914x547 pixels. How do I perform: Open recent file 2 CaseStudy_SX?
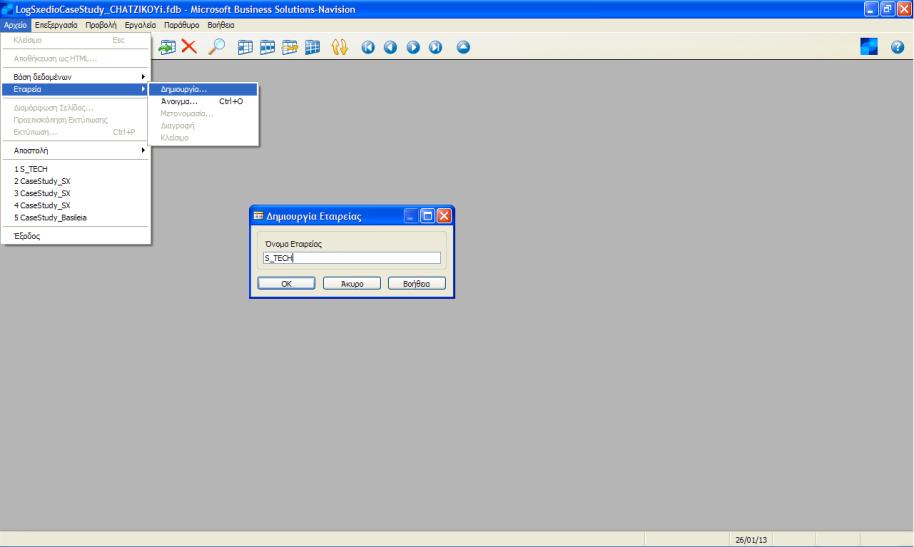[x=76, y=181]
